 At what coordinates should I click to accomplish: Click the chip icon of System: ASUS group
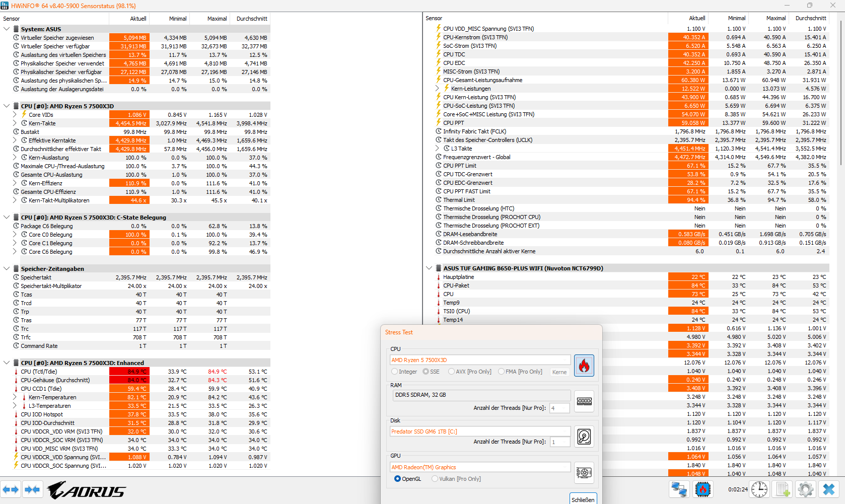pyautogui.click(x=16, y=29)
